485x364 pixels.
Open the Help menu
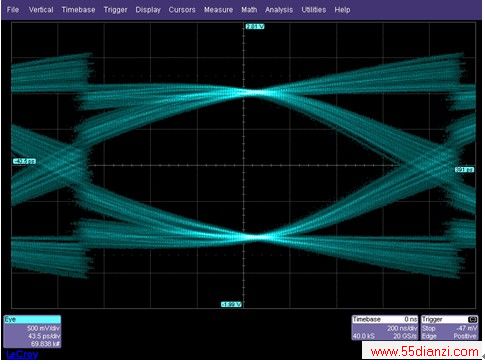pyautogui.click(x=342, y=10)
